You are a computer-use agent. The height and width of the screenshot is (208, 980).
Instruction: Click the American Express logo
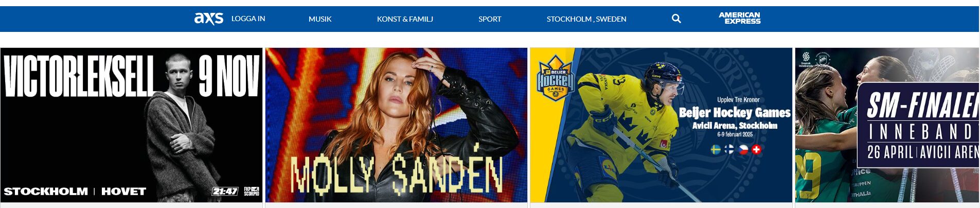[740, 18]
